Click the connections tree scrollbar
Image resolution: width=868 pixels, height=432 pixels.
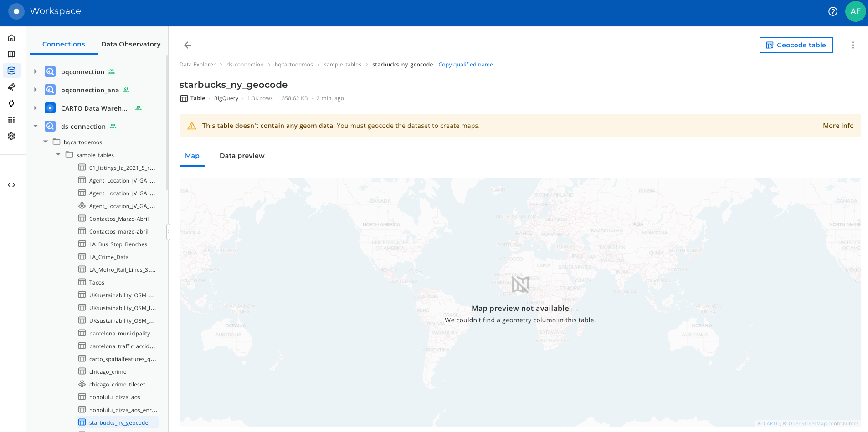click(x=167, y=123)
